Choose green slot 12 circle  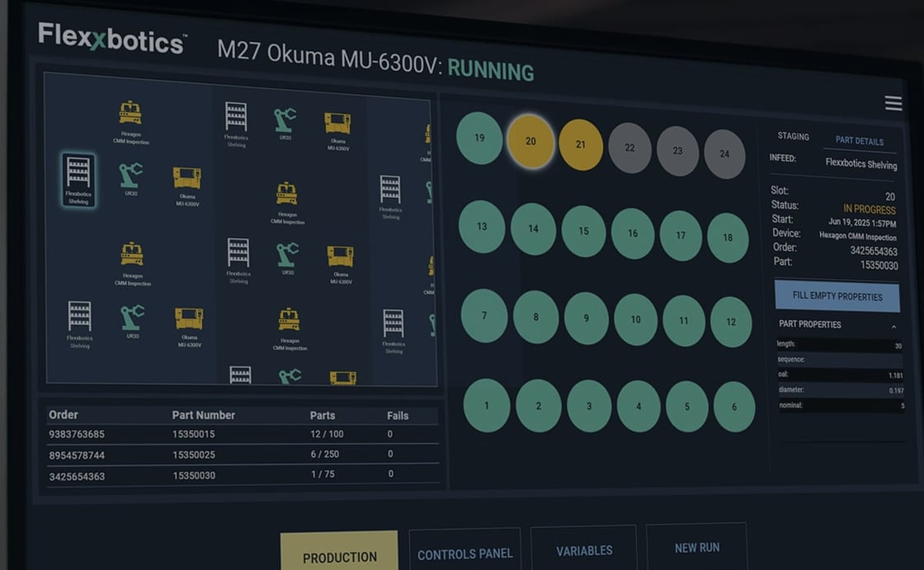pyautogui.click(x=730, y=322)
